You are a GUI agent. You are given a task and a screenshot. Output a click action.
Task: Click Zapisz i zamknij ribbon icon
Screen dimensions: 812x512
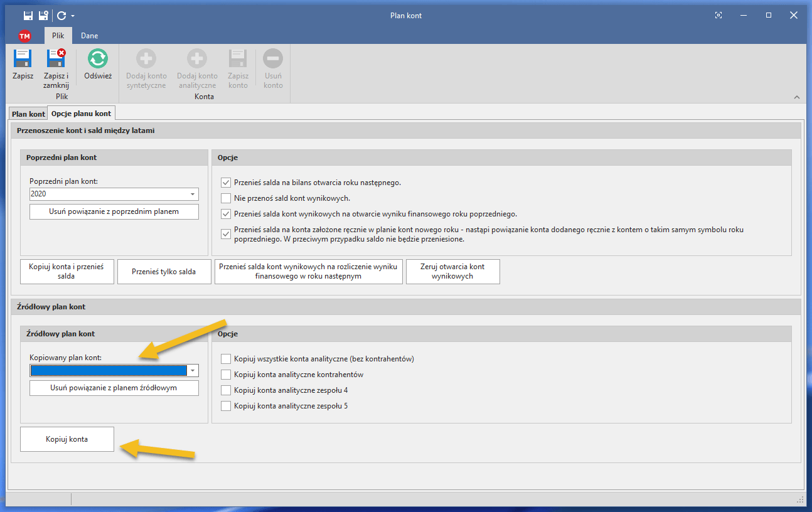[56, 59]
